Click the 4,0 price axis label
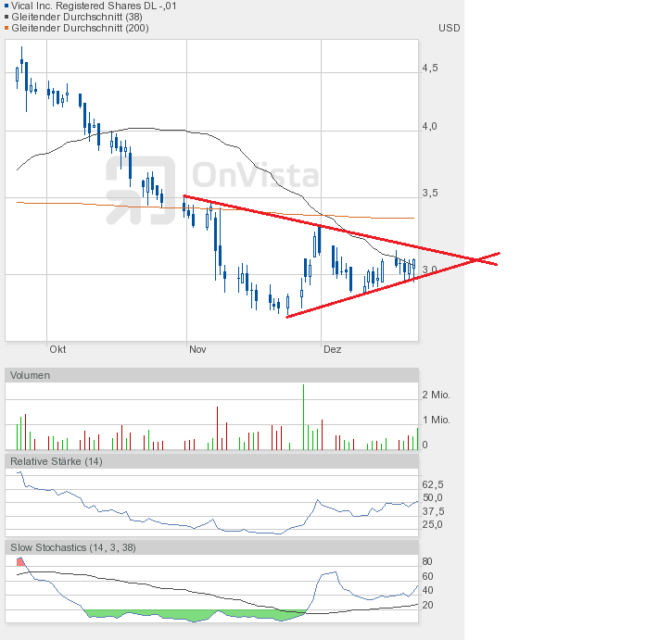Viewport: 672px width, 640px height. point(430,126)
